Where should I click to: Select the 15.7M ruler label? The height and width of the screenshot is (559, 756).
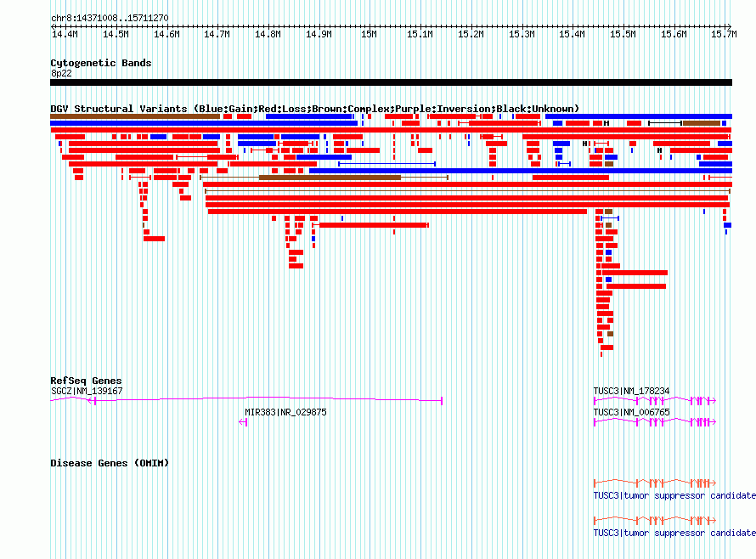(724, 34)
